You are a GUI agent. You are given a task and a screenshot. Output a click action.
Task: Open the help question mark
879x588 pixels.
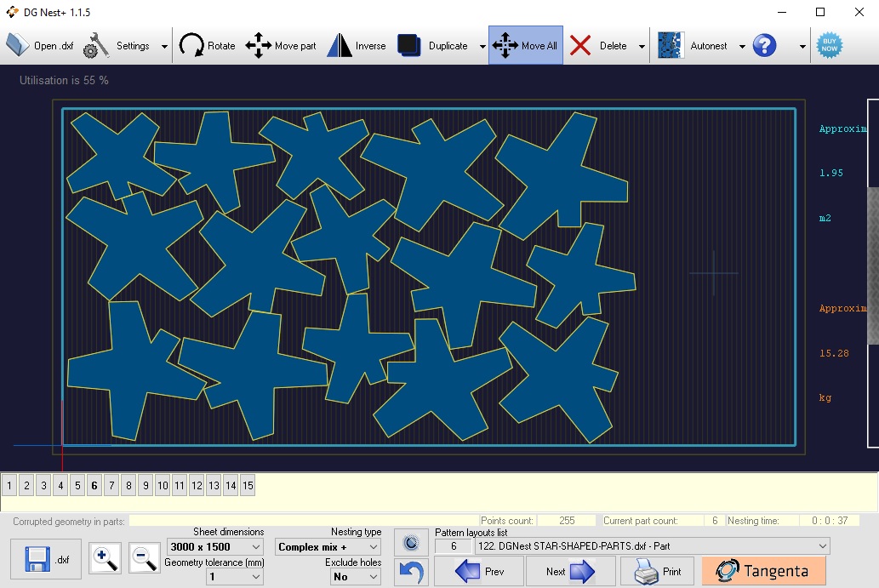764,45
